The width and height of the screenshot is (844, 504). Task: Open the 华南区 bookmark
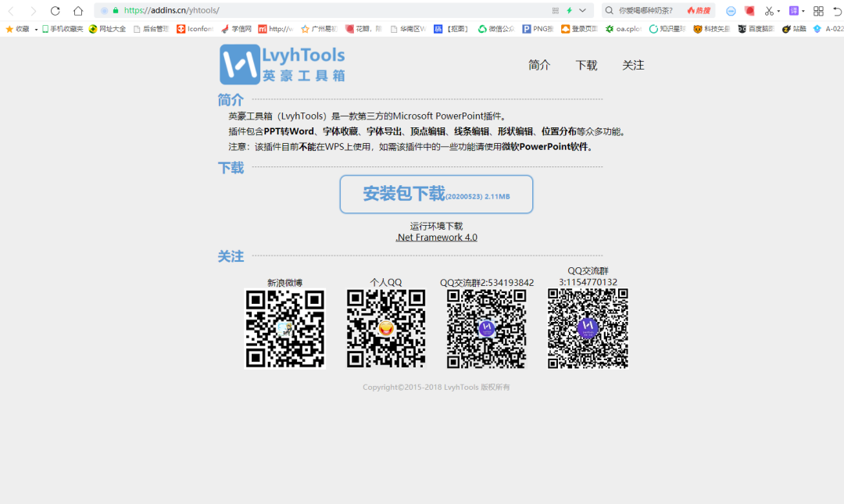(x=408, y=29)
